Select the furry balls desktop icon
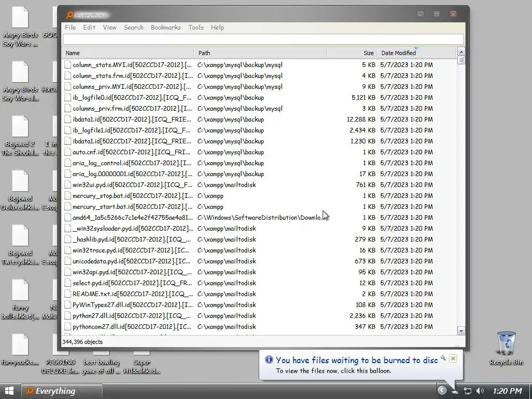The image size is (532, 399). pos(20,300)
